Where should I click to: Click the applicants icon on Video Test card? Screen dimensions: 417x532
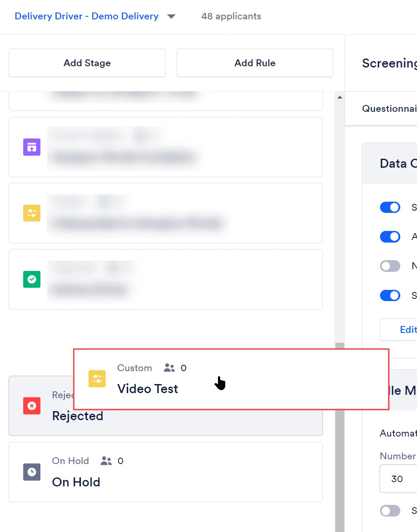coord(169,368)
